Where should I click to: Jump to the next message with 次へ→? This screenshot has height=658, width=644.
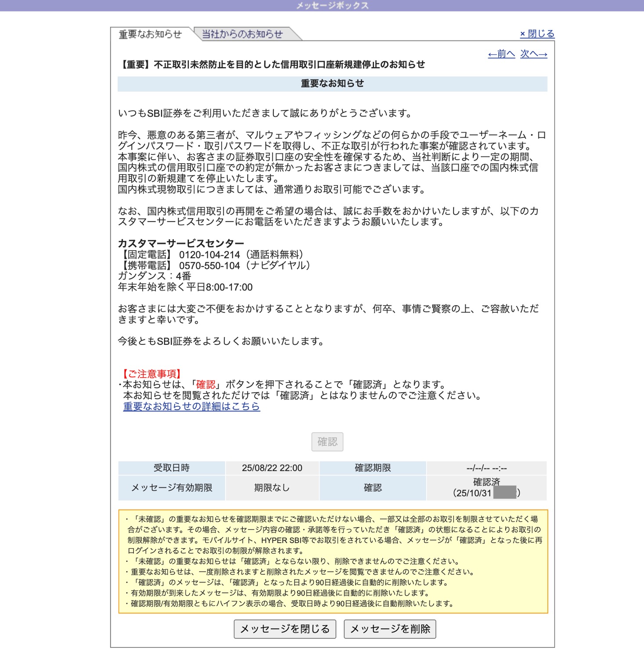tap(533, 54)
